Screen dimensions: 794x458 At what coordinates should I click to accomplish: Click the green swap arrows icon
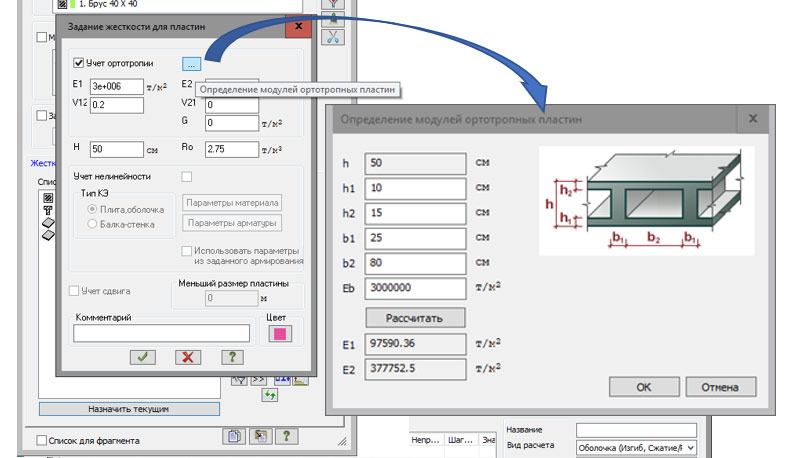click(x=270, y=396)
